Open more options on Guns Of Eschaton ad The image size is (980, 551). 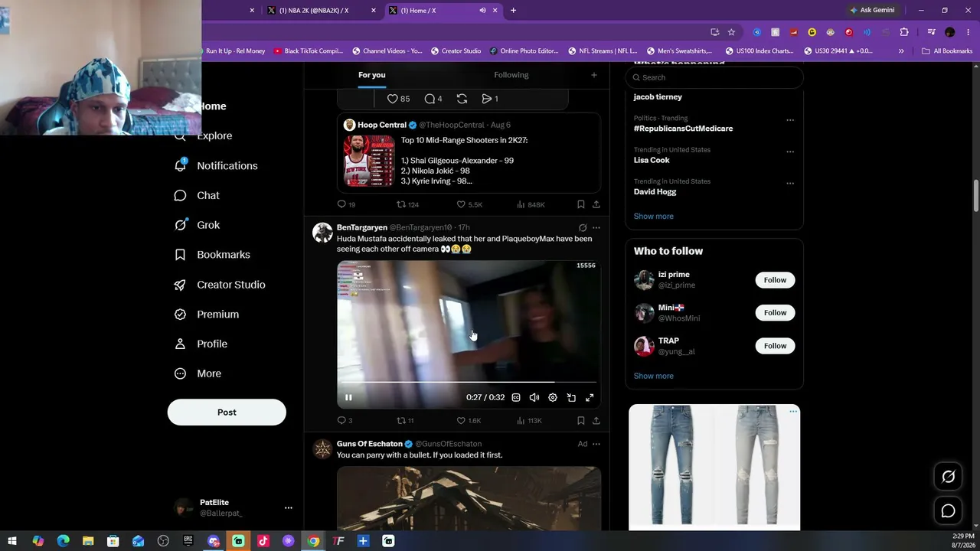coord(596,444)
